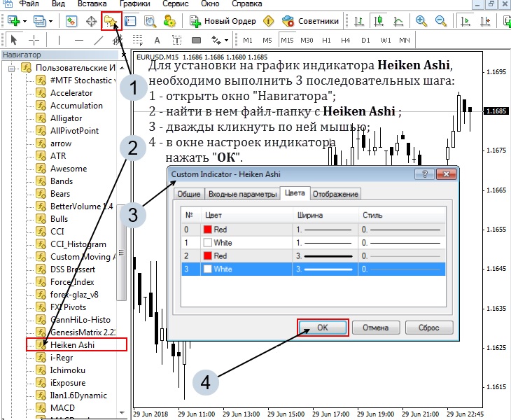
Task: Open the Справка menu
Action: click(246, 4)
